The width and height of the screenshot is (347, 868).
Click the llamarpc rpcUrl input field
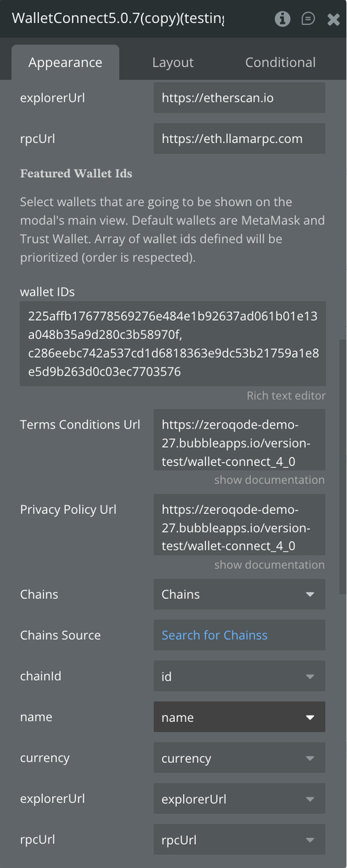pos(239,138)
